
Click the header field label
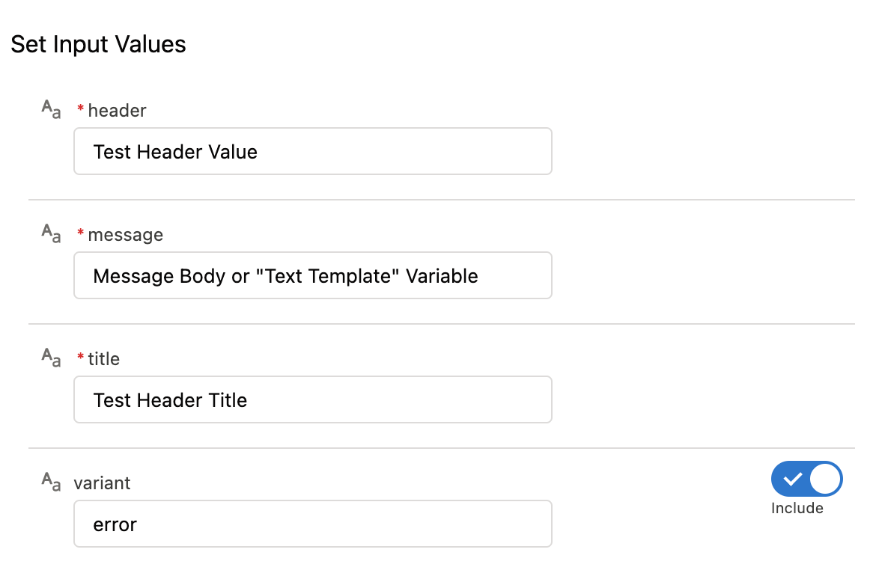point(117,111)
